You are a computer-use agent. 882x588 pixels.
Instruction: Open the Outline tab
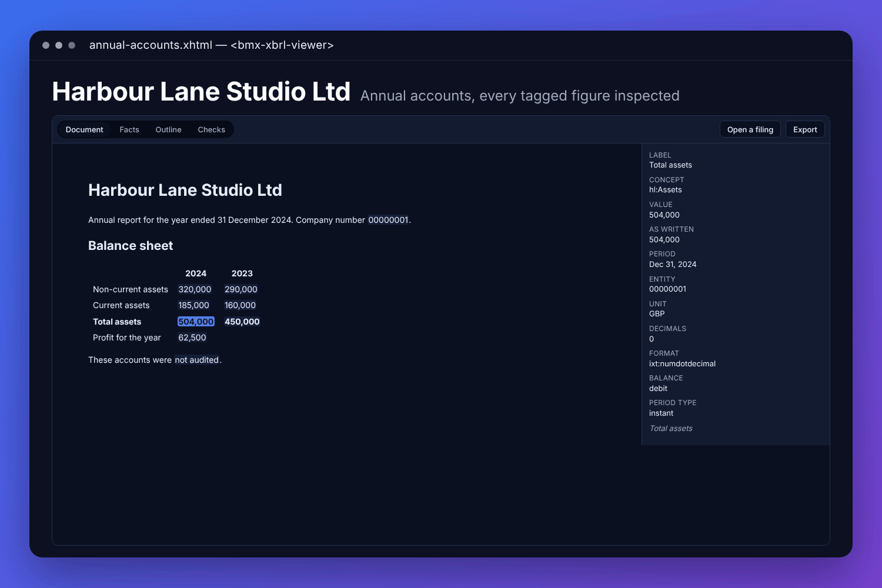pyautogui.click(x=168, y=129)
